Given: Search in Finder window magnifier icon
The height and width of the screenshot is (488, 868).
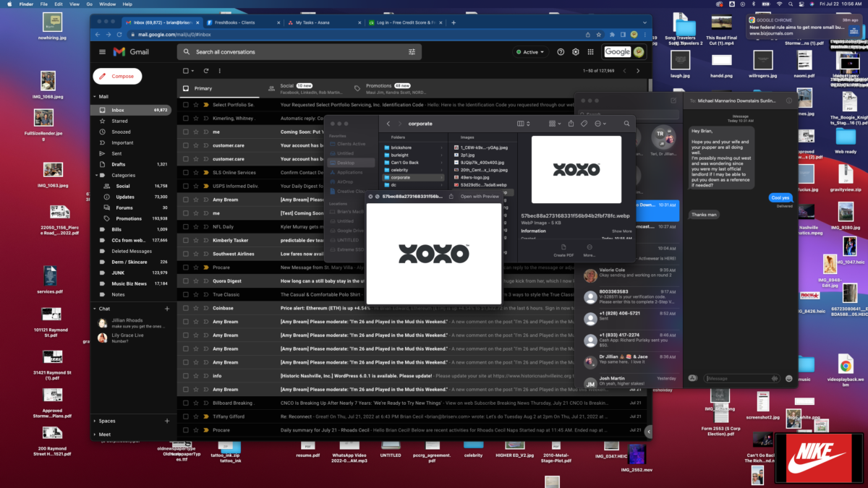Looking at the screenshot, I should coord(627,124).
